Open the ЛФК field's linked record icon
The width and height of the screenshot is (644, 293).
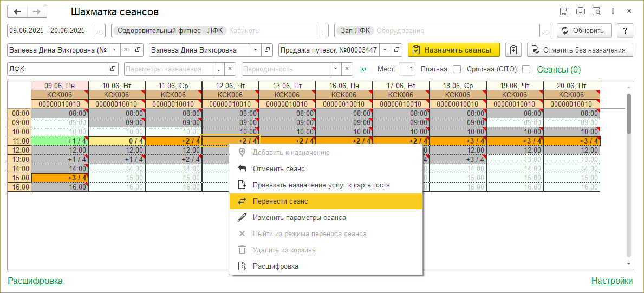(113, 69)
